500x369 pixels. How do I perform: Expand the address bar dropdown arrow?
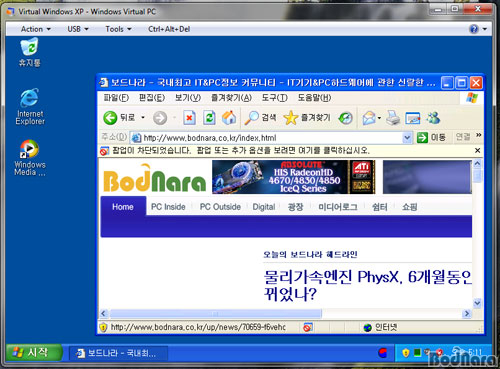click(x=407, y=137)
